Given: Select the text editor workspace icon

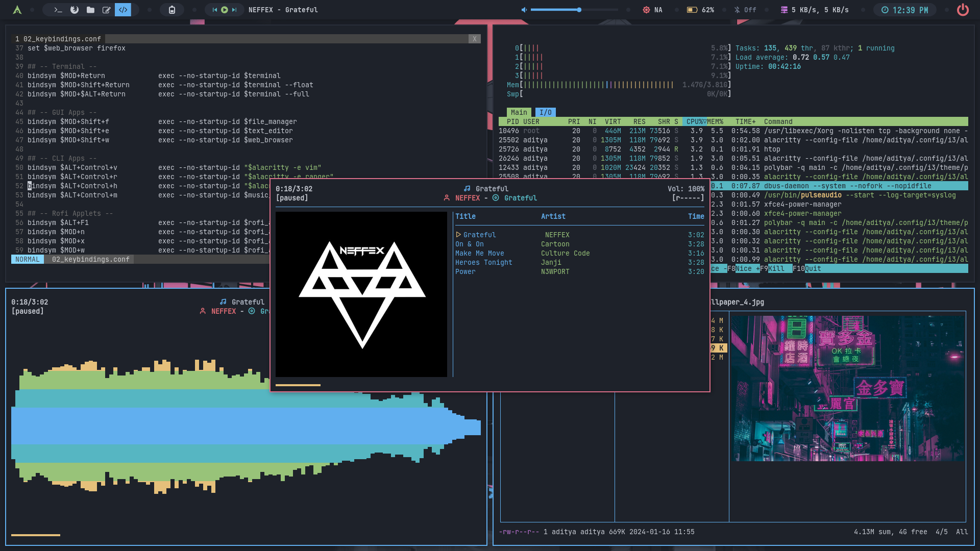Looking at the screenshot, I should [107, 10].
